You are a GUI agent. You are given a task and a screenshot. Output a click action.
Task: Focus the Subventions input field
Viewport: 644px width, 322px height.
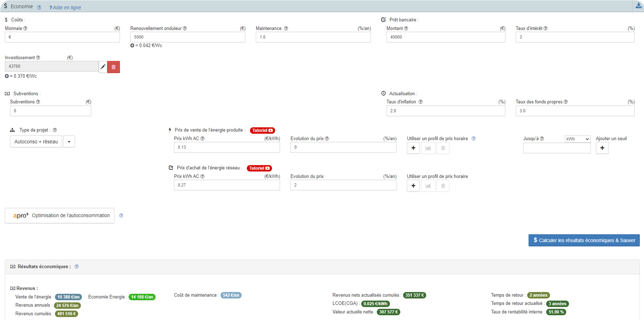50,111
